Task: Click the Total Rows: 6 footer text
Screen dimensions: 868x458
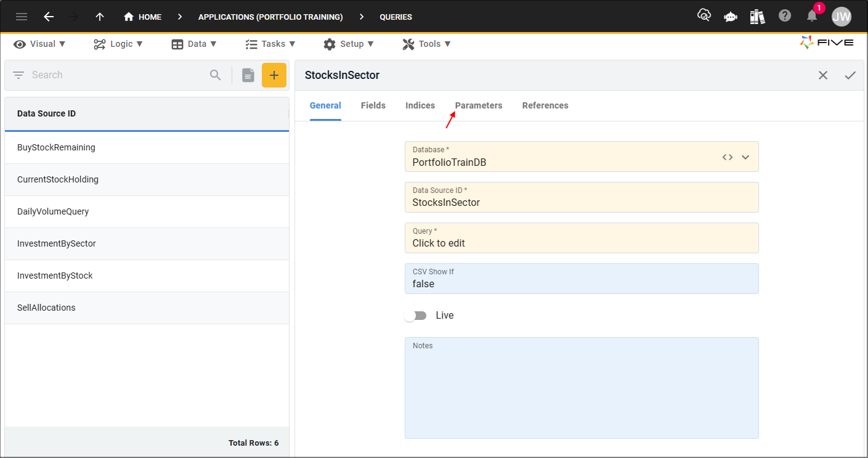Action: 253,443
